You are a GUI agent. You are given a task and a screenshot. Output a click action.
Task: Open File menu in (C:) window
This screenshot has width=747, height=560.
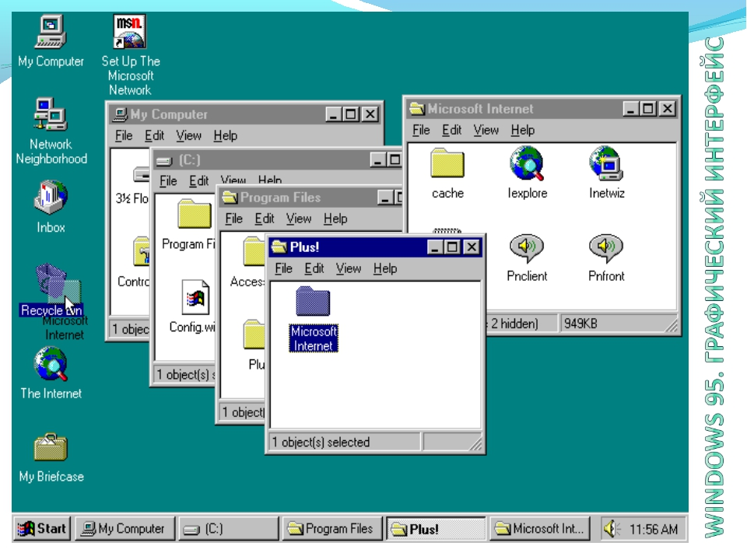point(168,181)
